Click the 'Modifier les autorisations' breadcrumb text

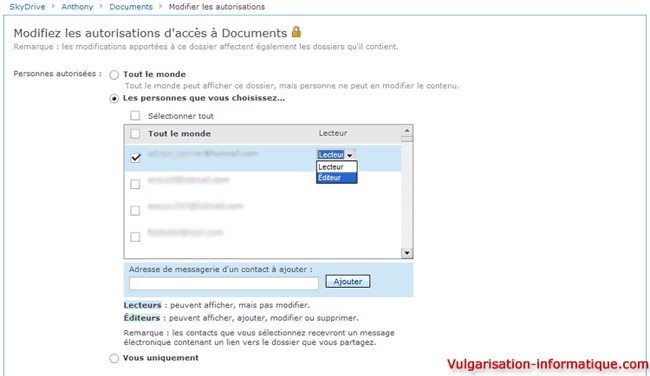(216, 7)
